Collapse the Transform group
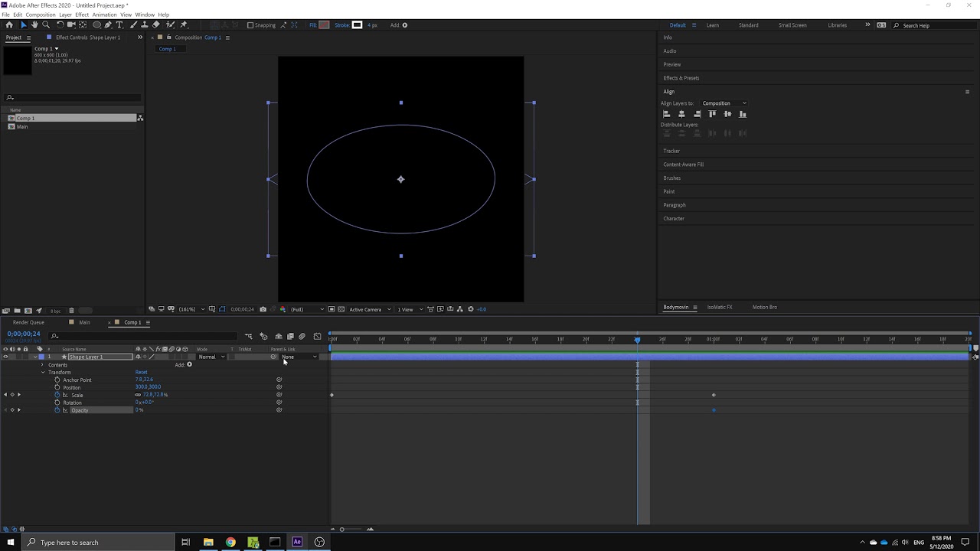Image resolution: width=980 pixels, height=551 pixels. [43, 373]
